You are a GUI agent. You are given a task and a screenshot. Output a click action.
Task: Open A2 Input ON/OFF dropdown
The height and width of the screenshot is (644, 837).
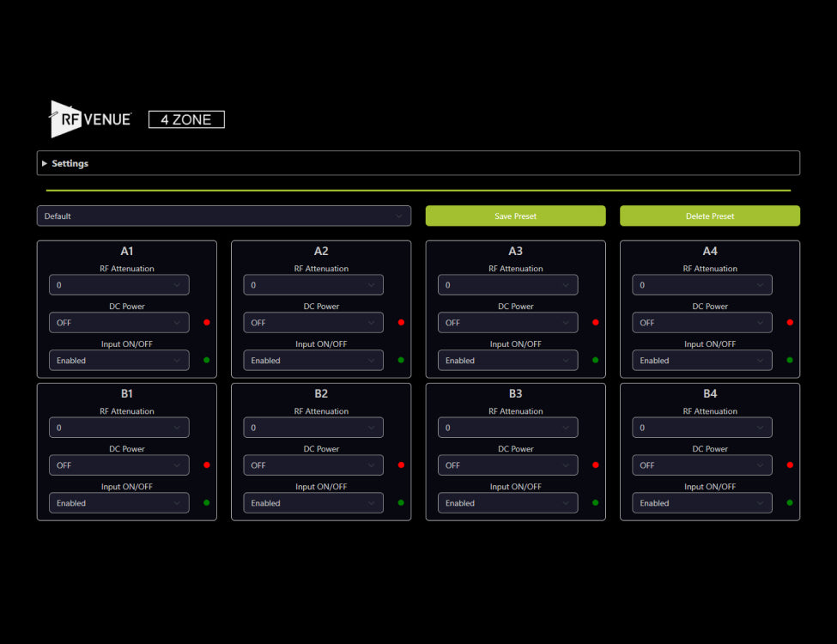(x=313, y=361)
